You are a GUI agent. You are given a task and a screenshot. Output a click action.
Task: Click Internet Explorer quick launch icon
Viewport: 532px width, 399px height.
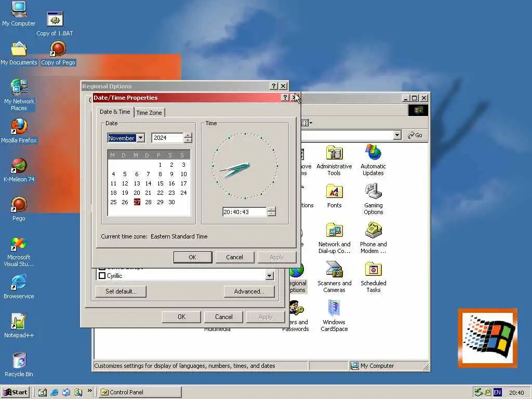pos(54,392)
